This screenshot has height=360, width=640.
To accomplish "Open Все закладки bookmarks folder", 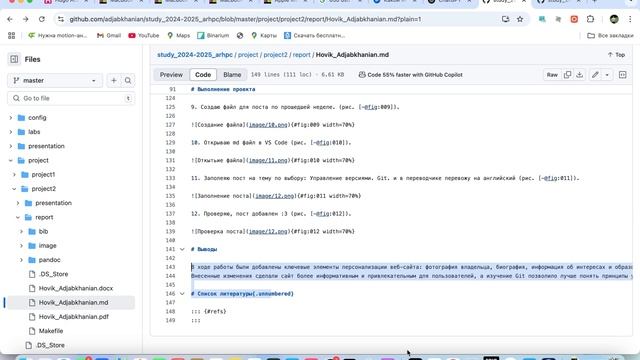I will (x=610, y=36).
